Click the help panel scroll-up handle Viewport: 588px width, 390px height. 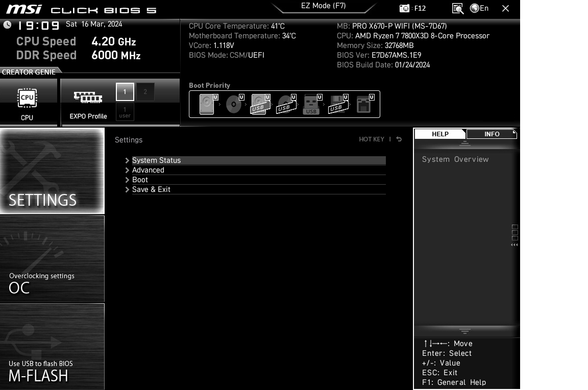coord(464,143)
